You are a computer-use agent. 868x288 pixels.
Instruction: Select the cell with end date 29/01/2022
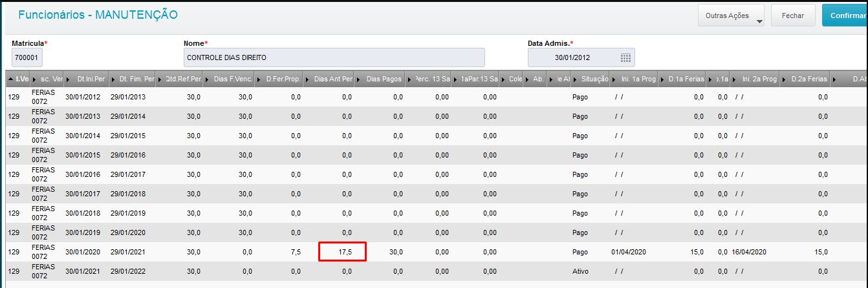click(128, 271)
